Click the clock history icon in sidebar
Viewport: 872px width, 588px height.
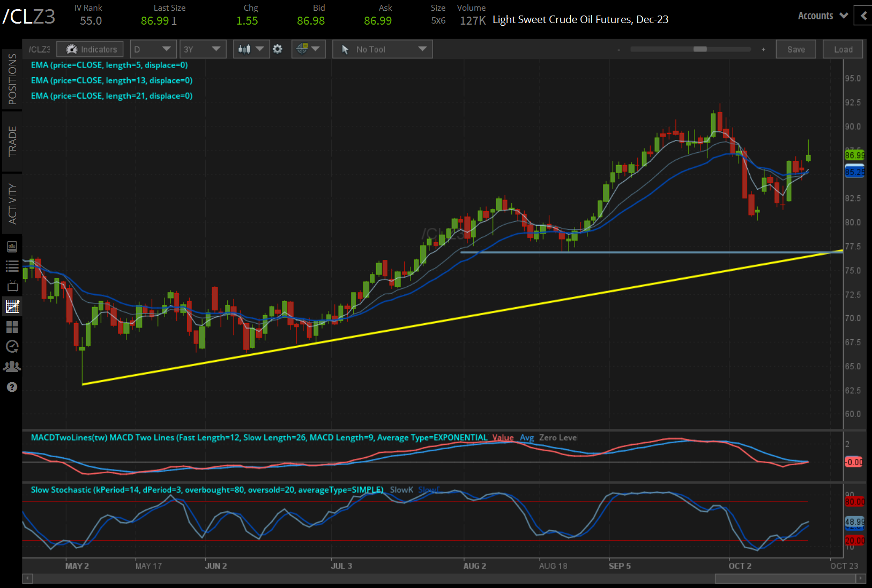click(12, 347)
